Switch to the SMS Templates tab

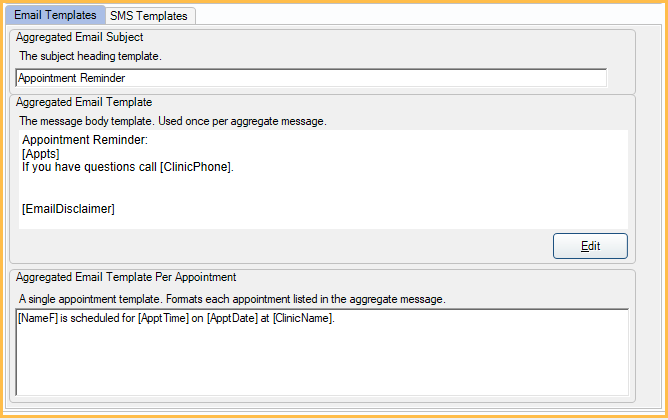pyautogui.click(x=153, y=16)
